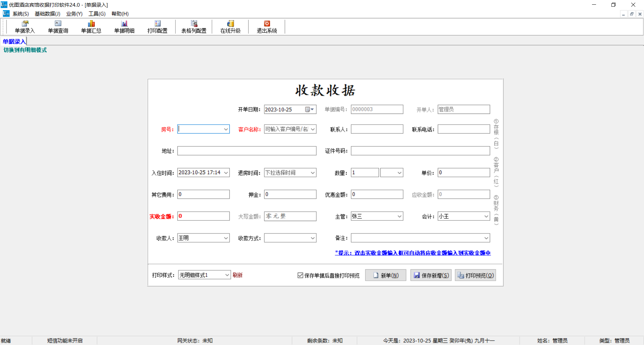The width and height of the screenshot is (644, 345).
Task: Open the 打印配置 settings icon
Action: [157, 26]
